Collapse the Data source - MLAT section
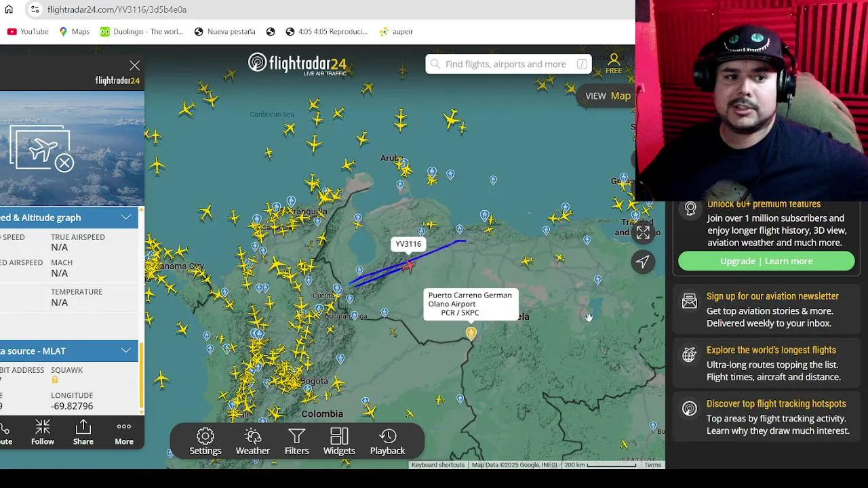The height and width of the screenshot is (488, 868). click(x=126, y=351)
